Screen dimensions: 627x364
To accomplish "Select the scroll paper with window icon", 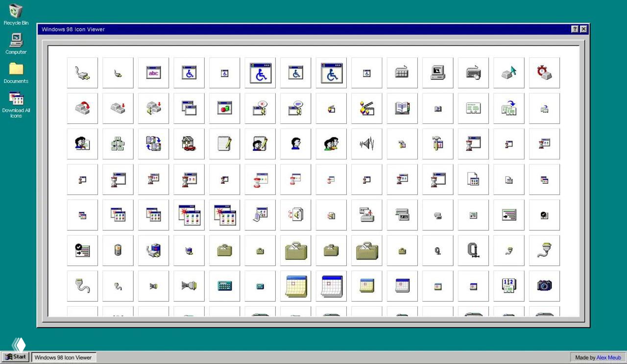I will click(260, 215).
